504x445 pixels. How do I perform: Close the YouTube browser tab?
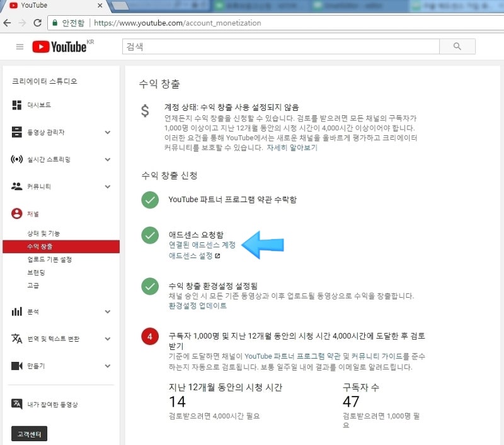tap(100, 6)
